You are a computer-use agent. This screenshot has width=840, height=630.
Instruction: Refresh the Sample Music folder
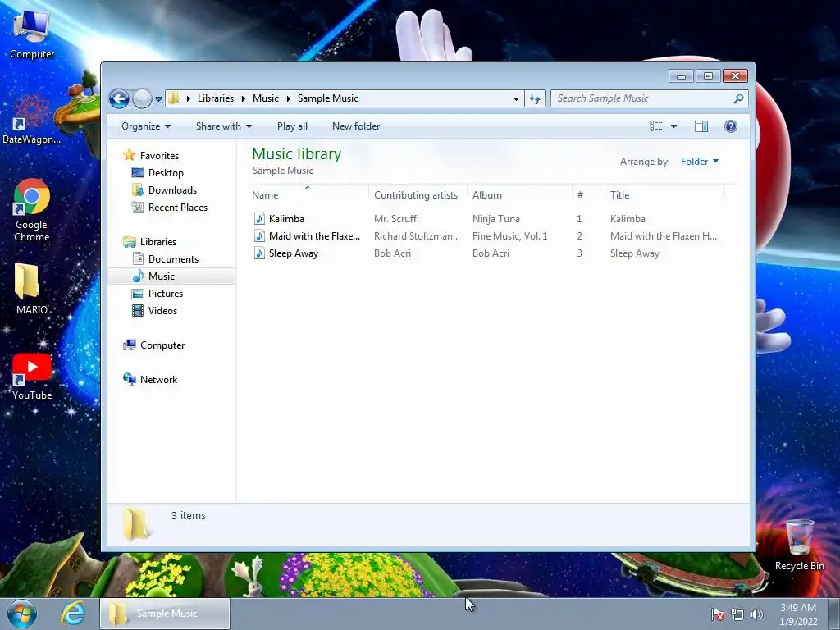[x=535, y=98]
